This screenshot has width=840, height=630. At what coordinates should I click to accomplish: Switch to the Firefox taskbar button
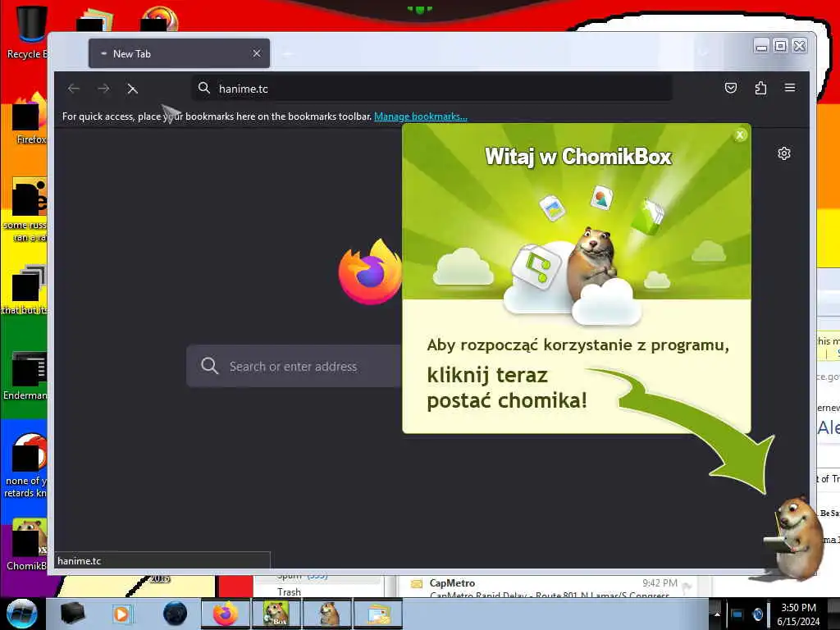click(x=226, y=614)
